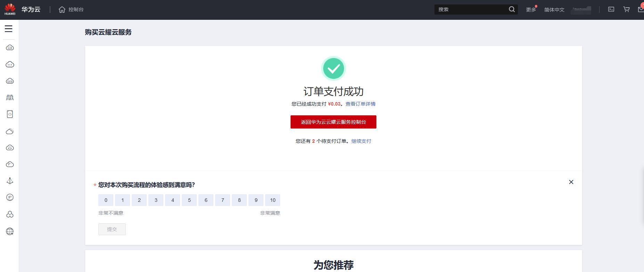
Task: Rate satisfaction score 10
Action: (273, 200)
